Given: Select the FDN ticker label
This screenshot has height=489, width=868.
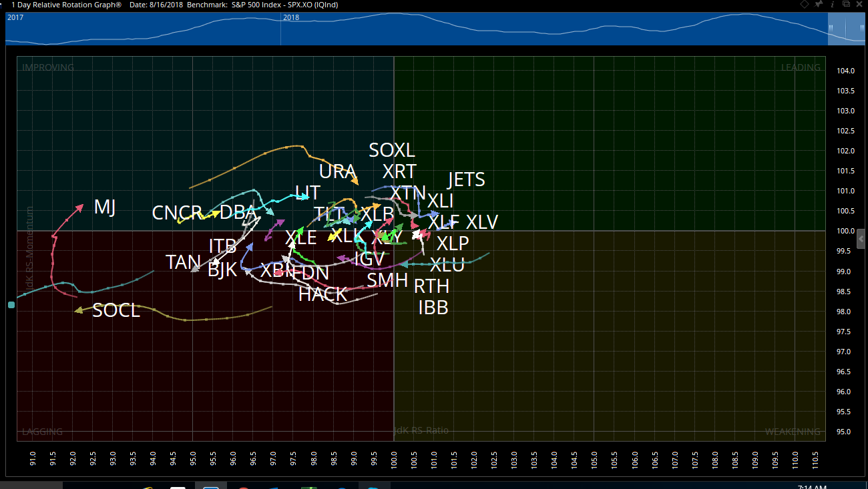Looking at the screenshot, I should click(x=310, y=273).
